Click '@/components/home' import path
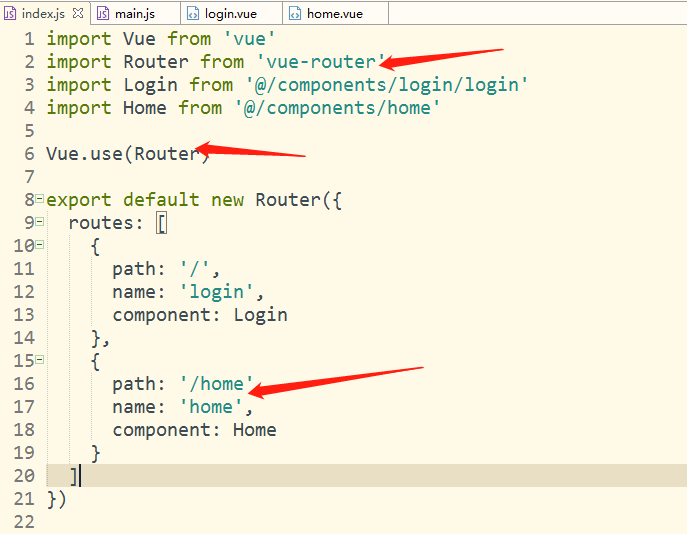 [337, 108]
